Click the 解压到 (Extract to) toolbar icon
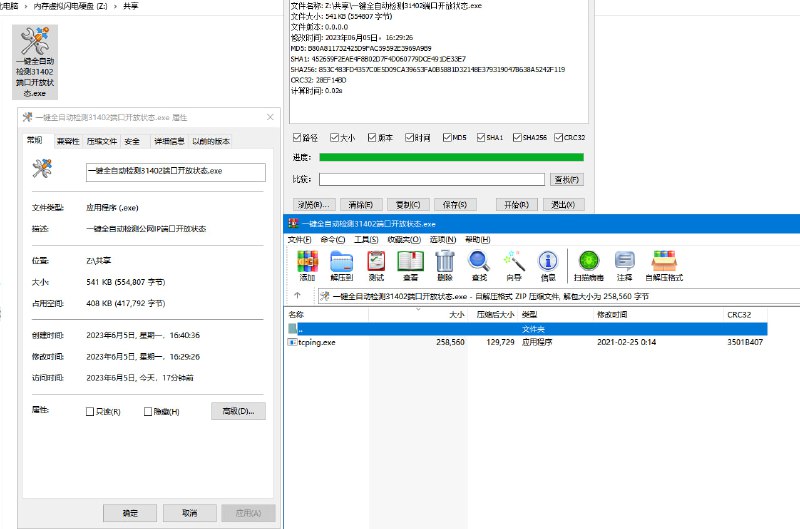 click(x=342, y=264)
